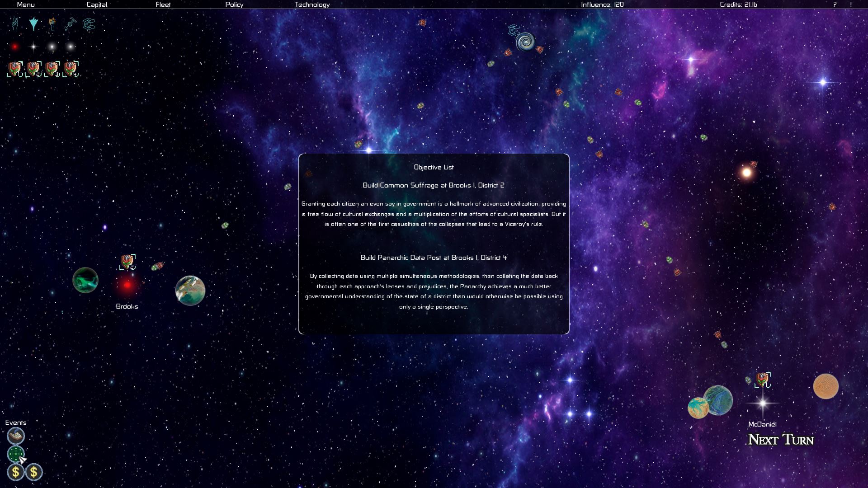The height and width of the screenshot is (488, 868).
Task: Open the Policy dropdown
Action: tap(234, 5)
